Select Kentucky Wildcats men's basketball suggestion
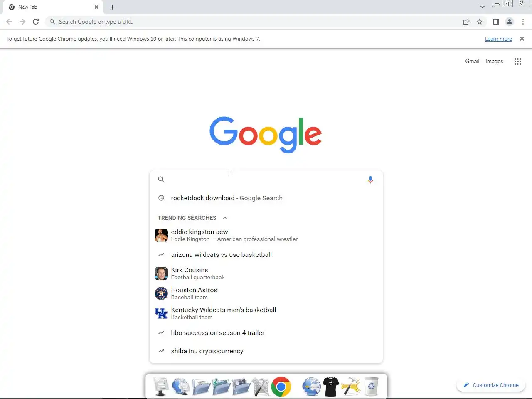Image resolution: width=532 pixels, height=399 pixels. 266,313
